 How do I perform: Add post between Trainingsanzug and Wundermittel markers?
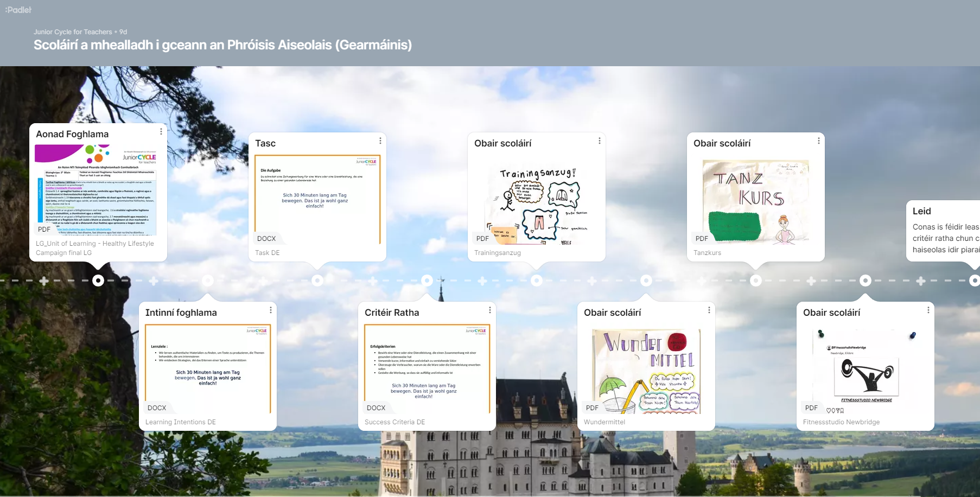pos(592,281)
